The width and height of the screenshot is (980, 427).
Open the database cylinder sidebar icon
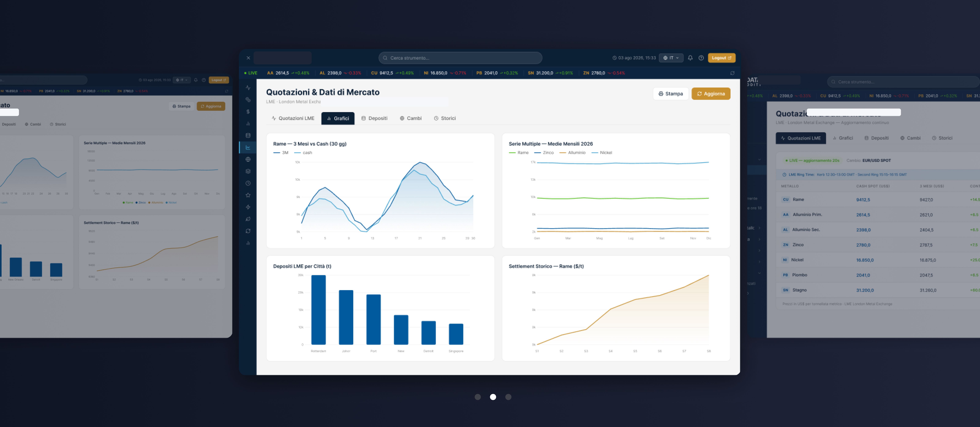[x=248, y=136]
